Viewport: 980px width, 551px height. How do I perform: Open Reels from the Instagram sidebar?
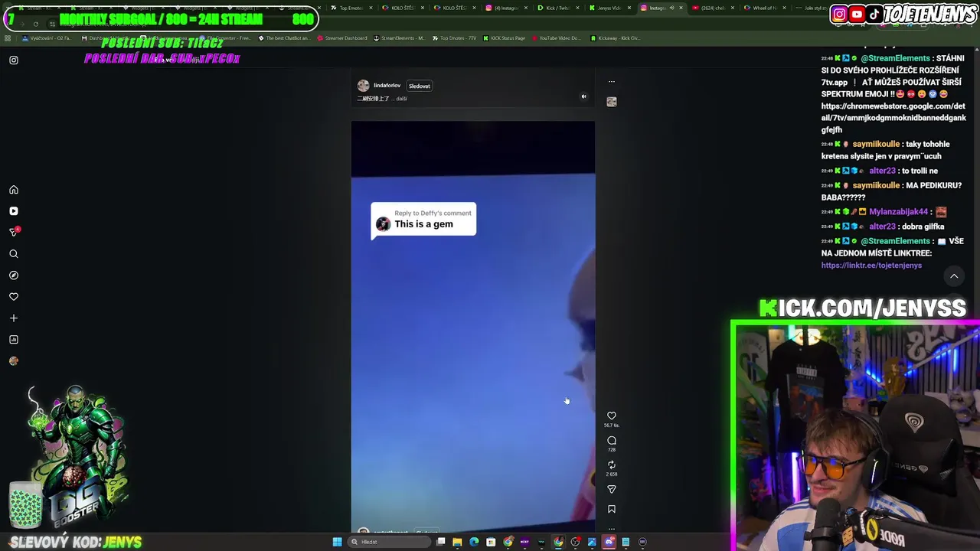(14, 211)
